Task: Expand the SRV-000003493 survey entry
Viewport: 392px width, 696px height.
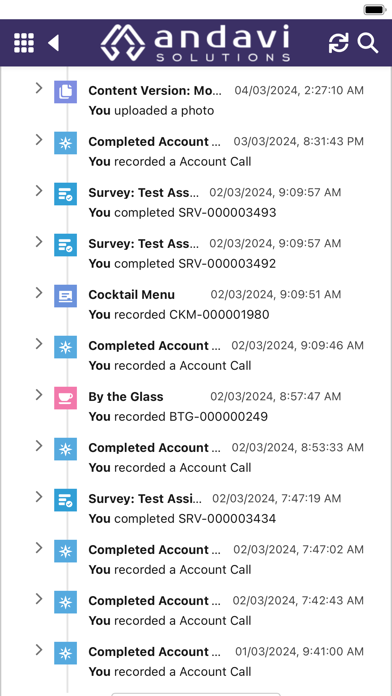Action: (39, 190)
